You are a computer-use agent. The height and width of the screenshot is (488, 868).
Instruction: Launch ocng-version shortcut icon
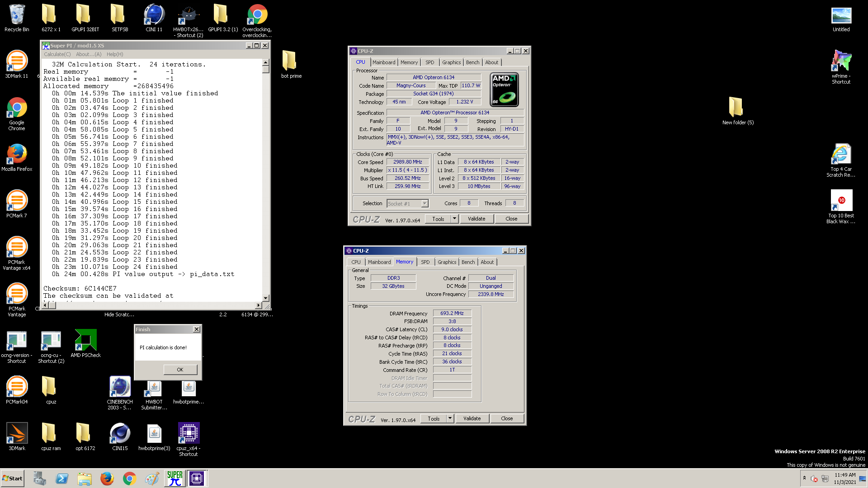tap(17, 347)
